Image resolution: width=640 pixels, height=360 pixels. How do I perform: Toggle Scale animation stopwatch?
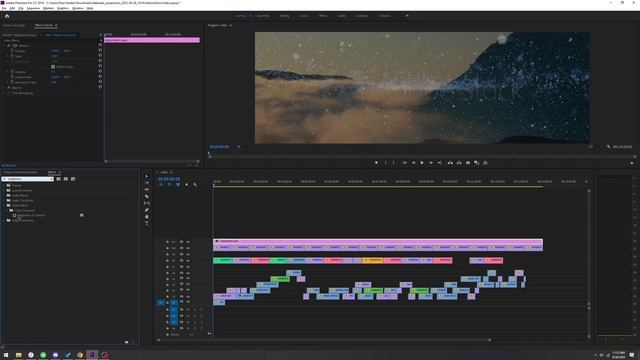click(x=12, y=56)
